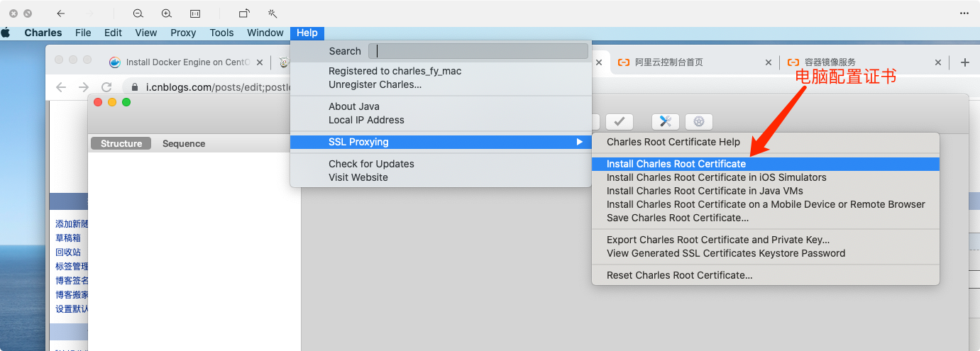Choose Install Charles Root Certificate
The width and height of the screenshot is (980, 351).
[766, 164]
